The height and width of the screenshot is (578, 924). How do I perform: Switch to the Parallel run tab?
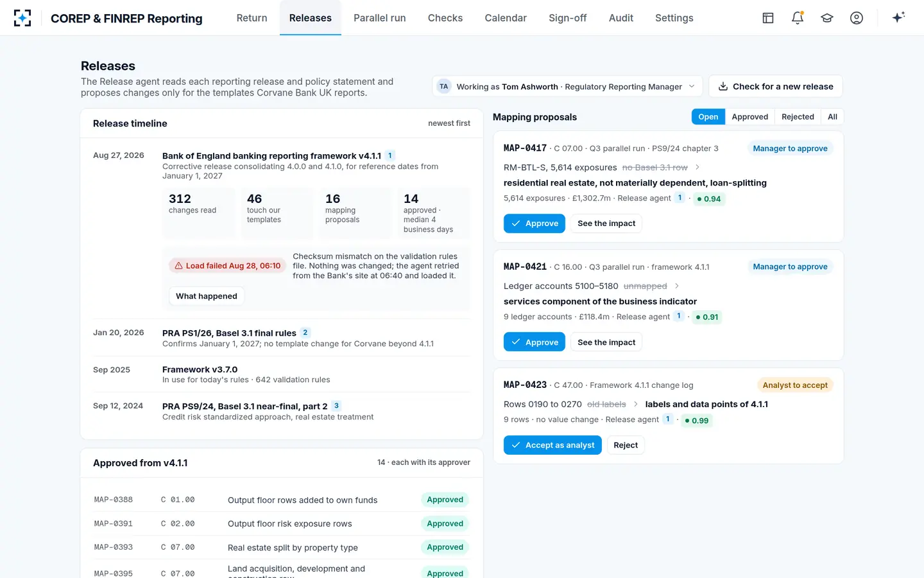(380, 18)
